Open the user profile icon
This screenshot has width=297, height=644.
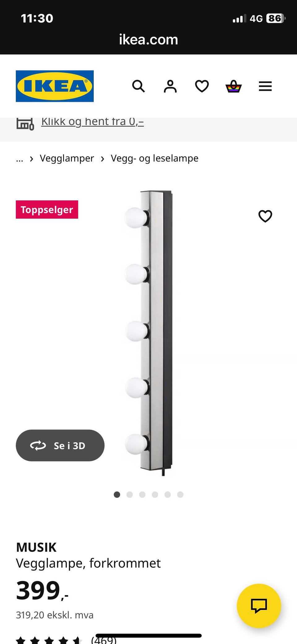(170, 86)
